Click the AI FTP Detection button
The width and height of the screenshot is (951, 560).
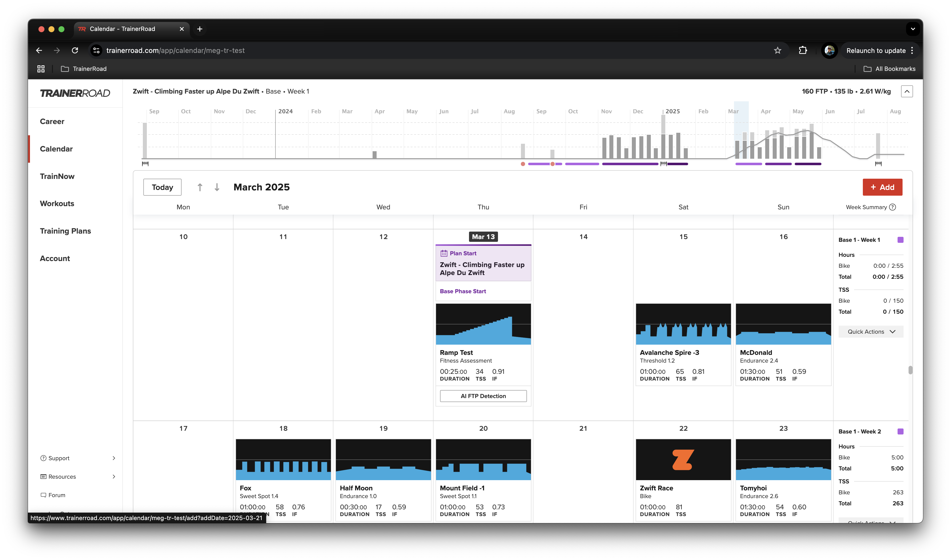point(483,396)
